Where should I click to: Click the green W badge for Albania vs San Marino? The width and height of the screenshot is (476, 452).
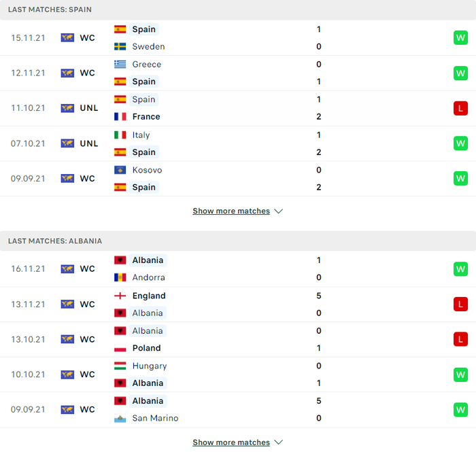coord(460,410)
